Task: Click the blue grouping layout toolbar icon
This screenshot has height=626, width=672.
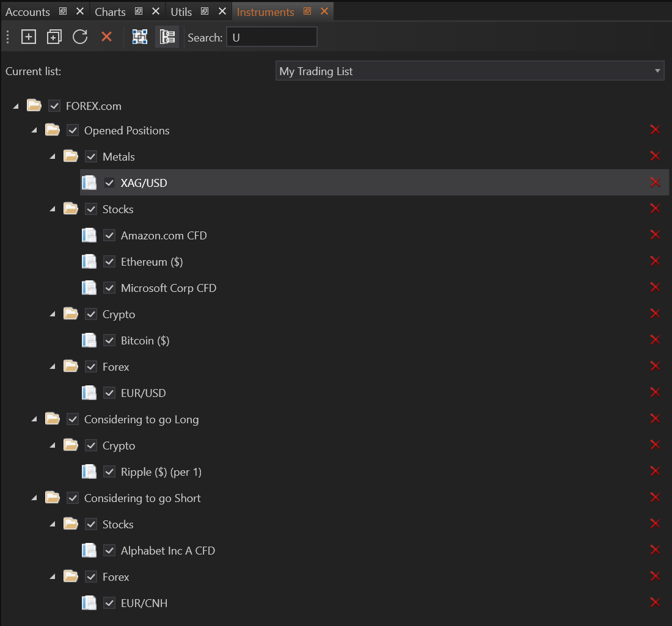Action: 140,37
